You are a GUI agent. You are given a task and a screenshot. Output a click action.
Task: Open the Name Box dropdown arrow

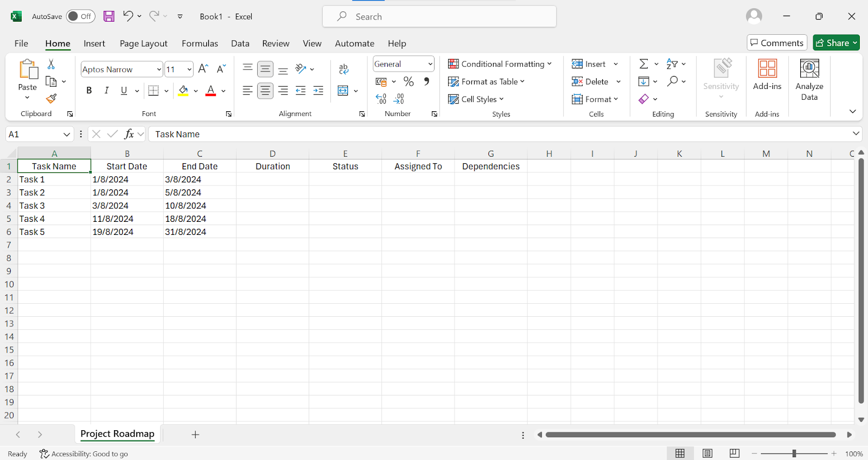point(67,134)
